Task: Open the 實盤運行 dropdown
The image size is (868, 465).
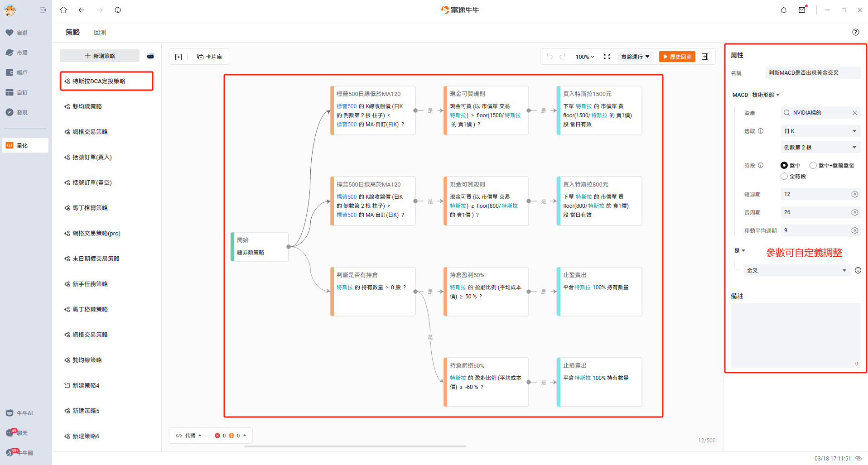Action: [635, 57]
